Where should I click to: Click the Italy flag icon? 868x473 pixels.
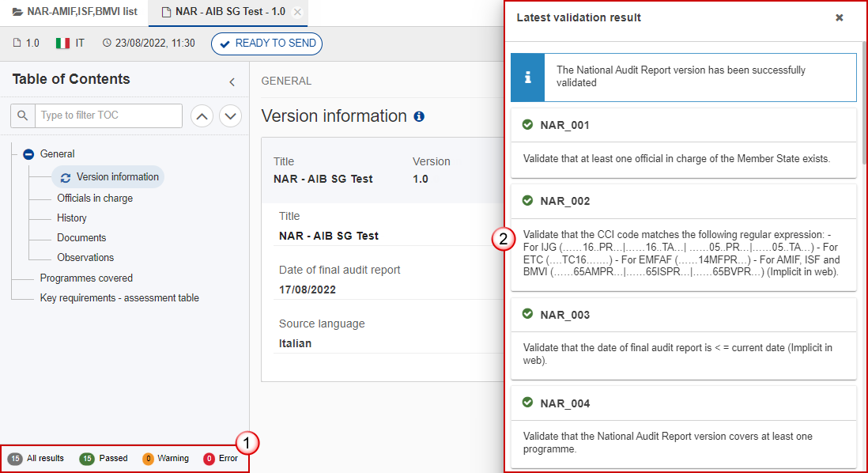point(62,44)
